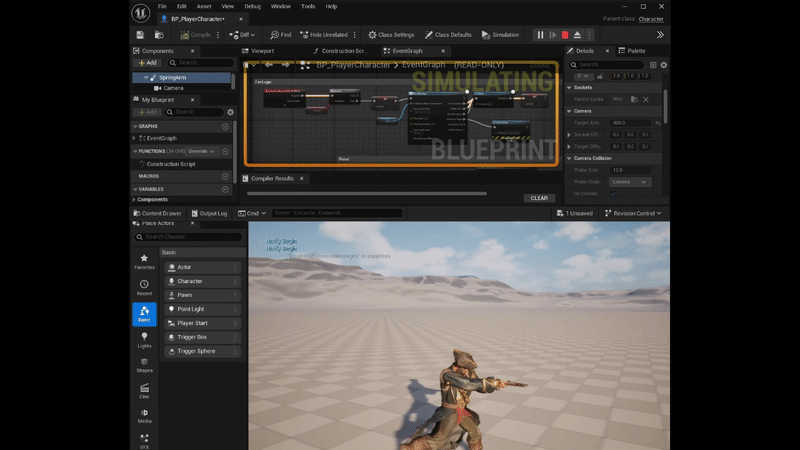Select Point Light in Place Actors
Image resolution: width=800 pixels, height=450 pixels.
click(203, 309)
